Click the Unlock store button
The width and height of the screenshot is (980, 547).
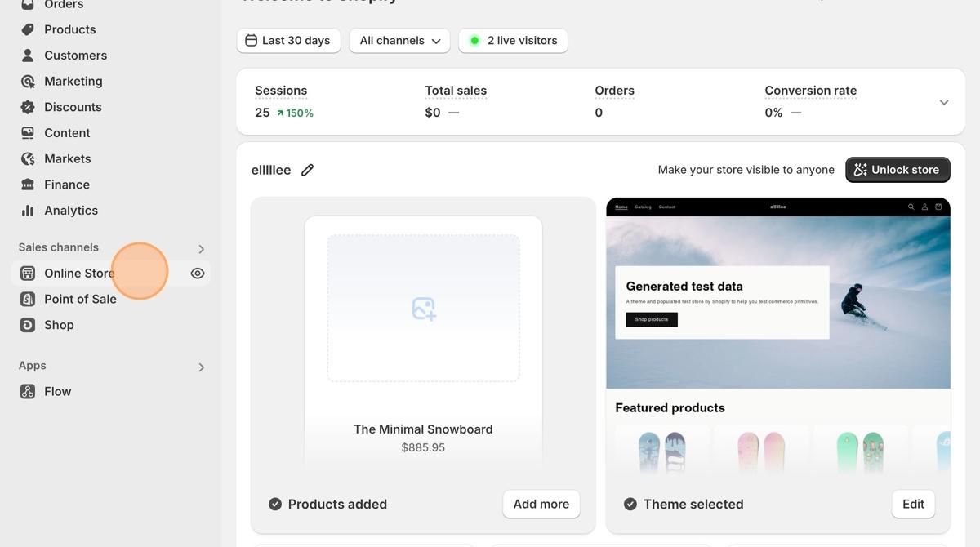pos(898,170)
